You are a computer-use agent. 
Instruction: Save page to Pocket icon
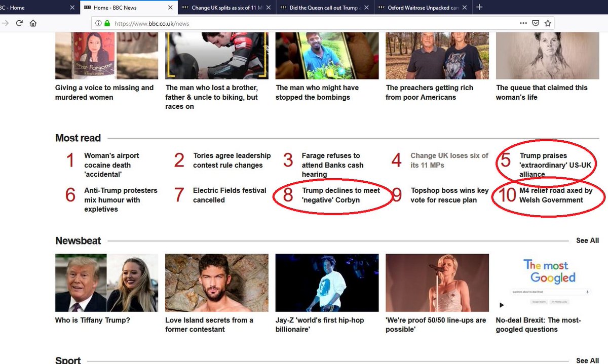point(536,23)
